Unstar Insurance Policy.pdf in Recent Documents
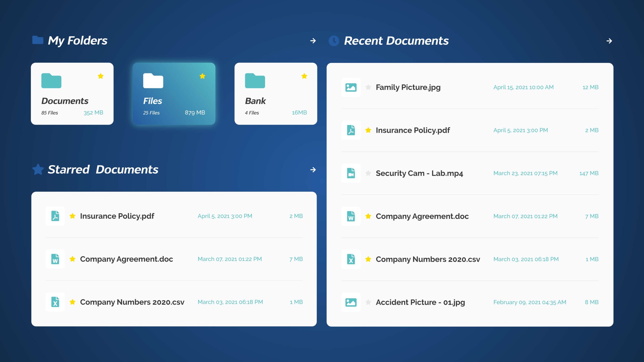Screen dimensions: 644x362 368,130
